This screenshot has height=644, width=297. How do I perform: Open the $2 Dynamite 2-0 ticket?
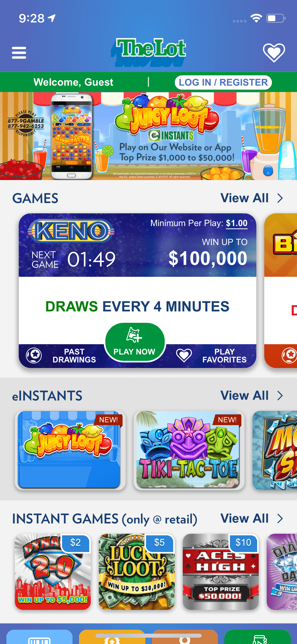coord(53,572)
